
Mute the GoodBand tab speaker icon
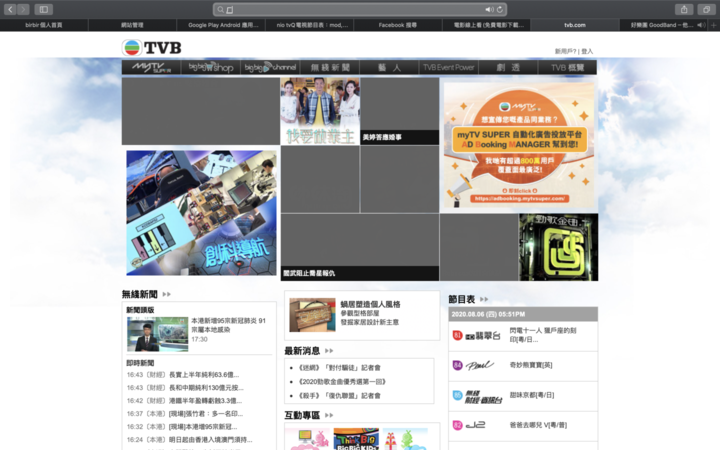[x=701, y=25]
